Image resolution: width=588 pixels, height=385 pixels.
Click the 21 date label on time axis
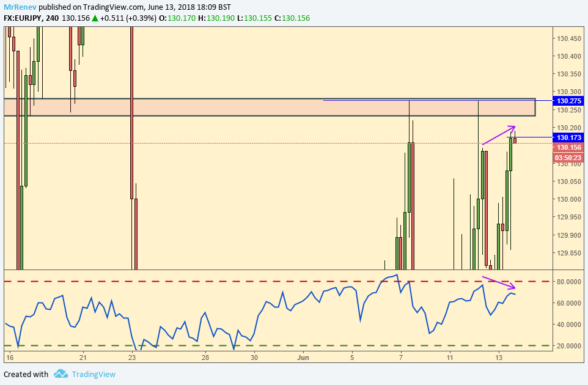(x=83, y=358)
